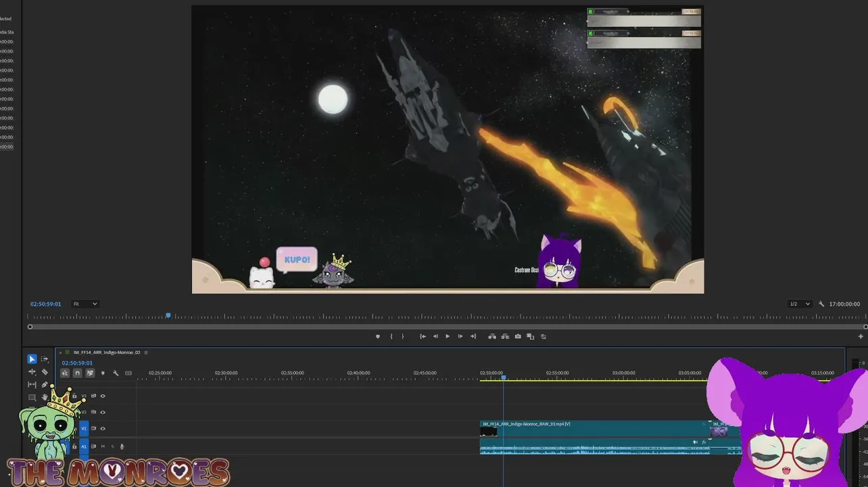Image resolution: width=868 pixels, height=487 pixels.
Task: Open the 1/2 playback resolution dropdown
Action: pyautogui.click(x=800, y=304)
